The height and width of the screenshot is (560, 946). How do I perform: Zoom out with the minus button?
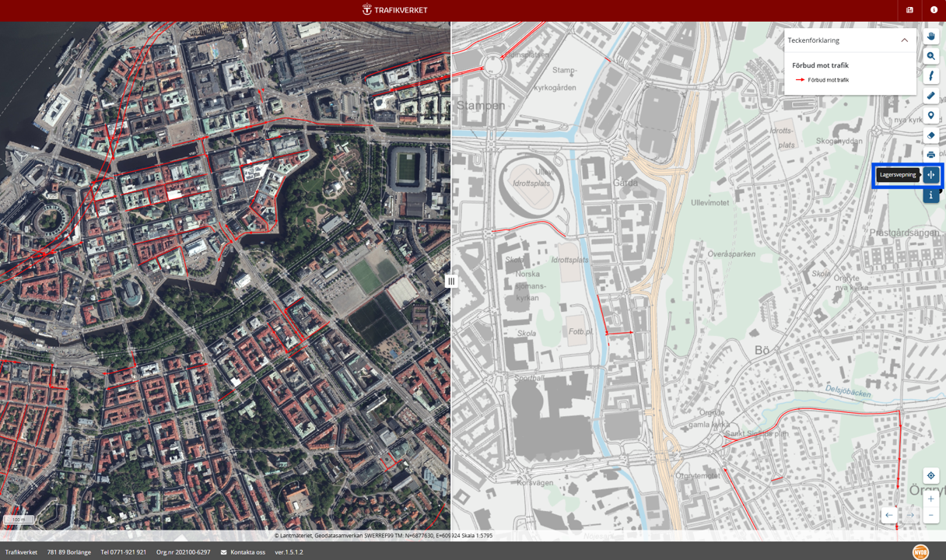930,515
